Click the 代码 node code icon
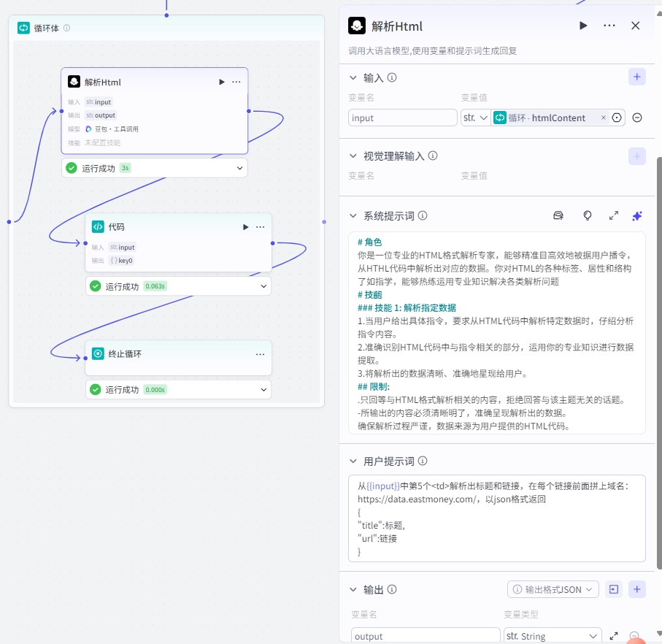This screenshot has height=644, width=662. (98, 227)
